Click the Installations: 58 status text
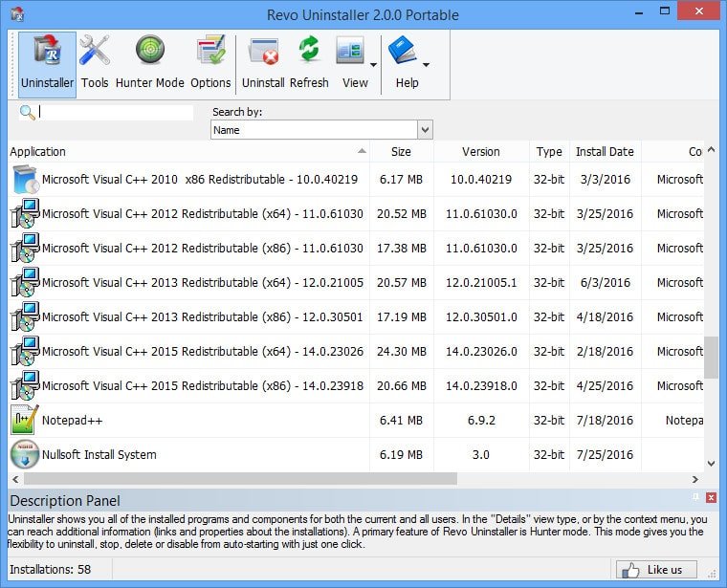 point(51,570)
